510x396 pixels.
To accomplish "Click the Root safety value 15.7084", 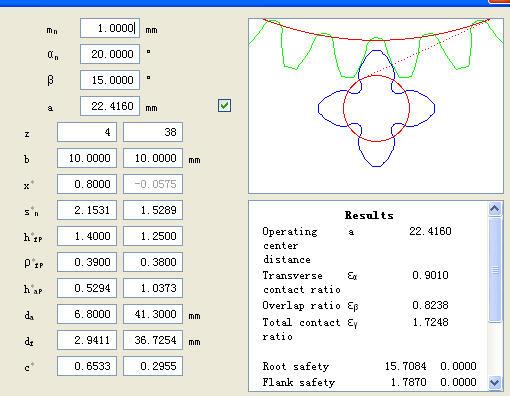I will click(x=405, y=366).
